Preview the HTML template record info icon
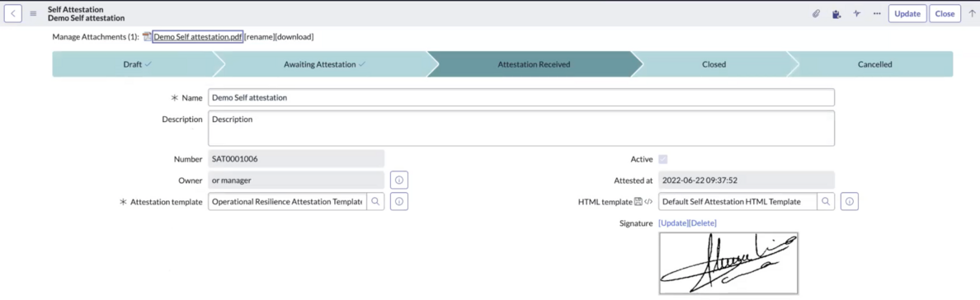This screenshot has height=300, width=980. point(850,201)
